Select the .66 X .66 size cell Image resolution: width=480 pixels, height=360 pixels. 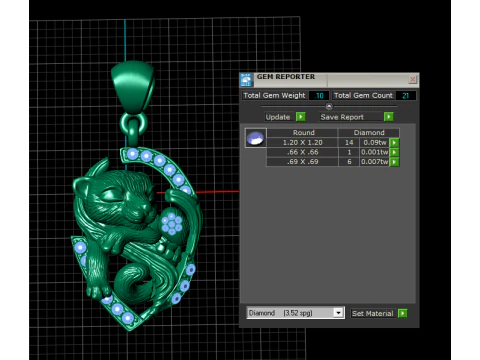point(302,152)
